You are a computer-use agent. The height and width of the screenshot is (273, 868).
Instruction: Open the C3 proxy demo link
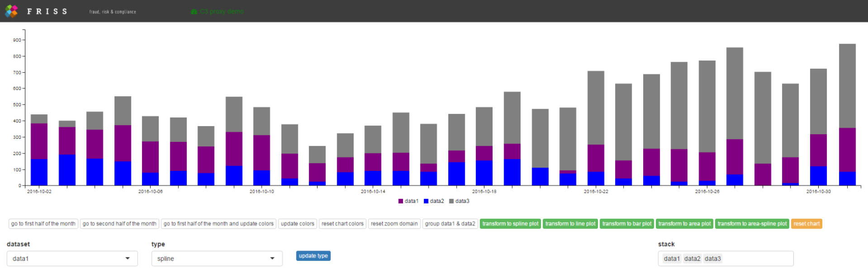222,12
